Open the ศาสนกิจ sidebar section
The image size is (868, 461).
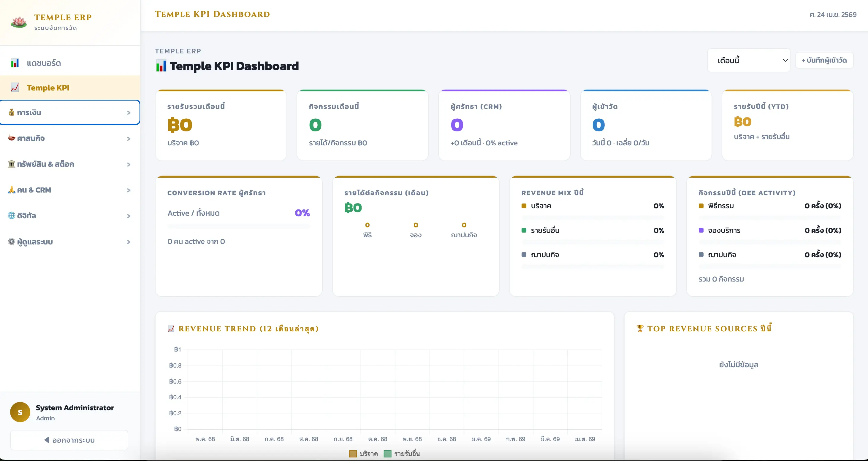click(x=70, y=139)
